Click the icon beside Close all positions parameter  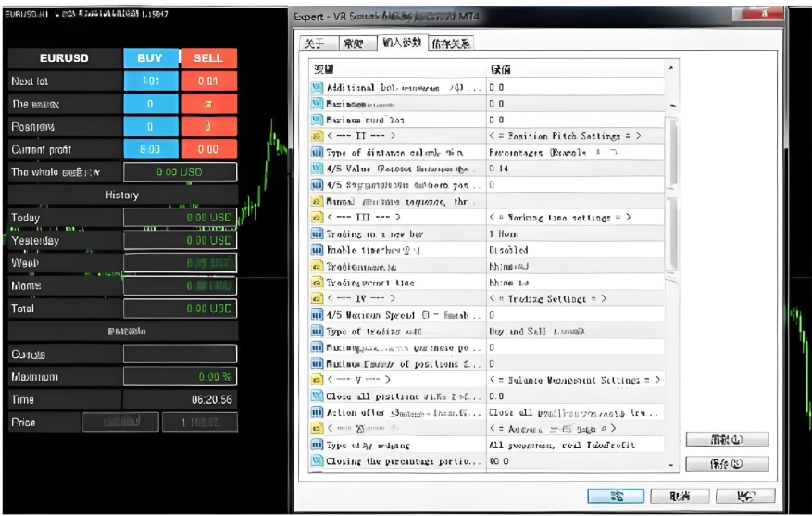[317, 396]
